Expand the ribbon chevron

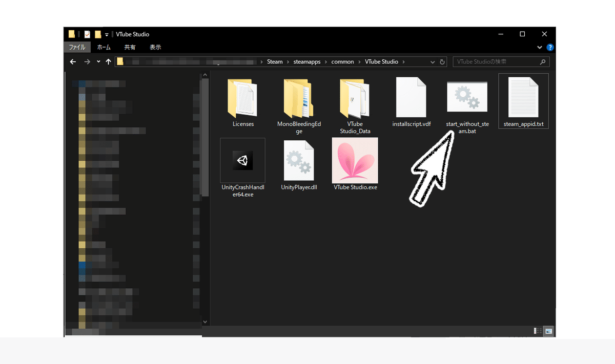coord(539,47)
